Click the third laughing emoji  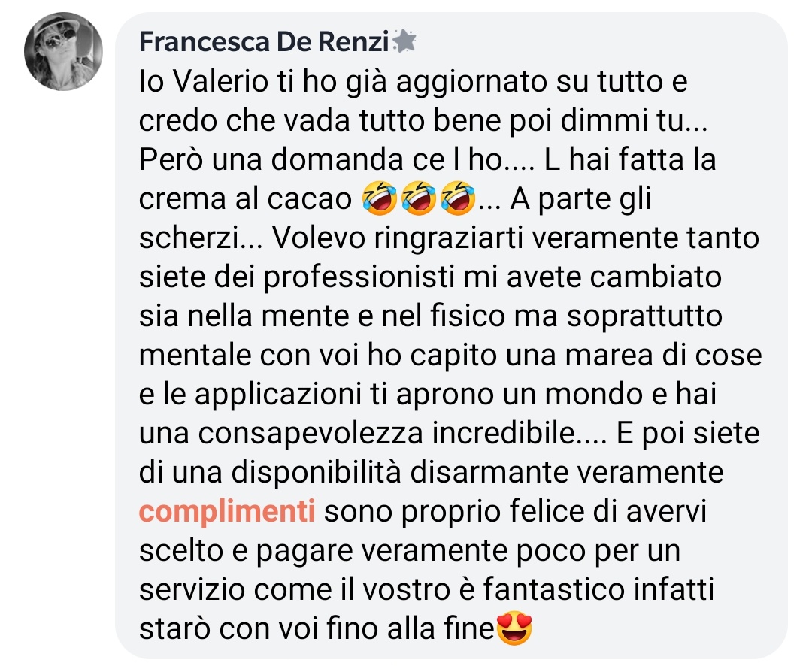tap(458, 198)
